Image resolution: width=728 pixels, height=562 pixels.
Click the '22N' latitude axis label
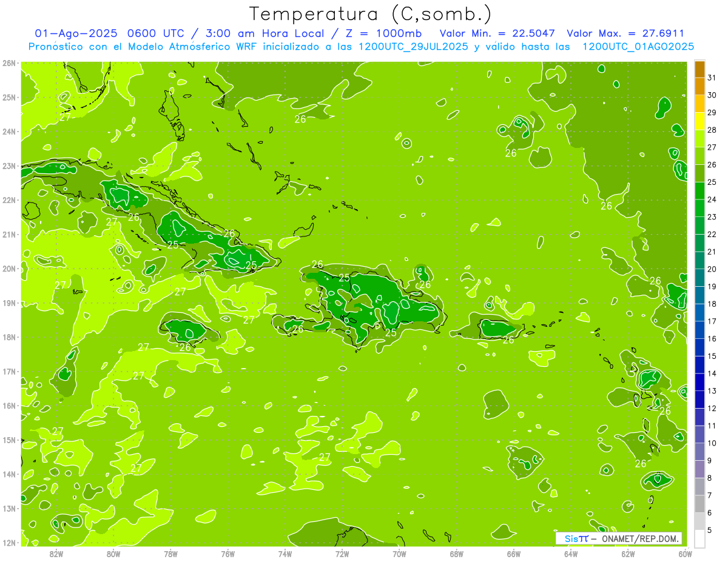click(x=9, y=200)
